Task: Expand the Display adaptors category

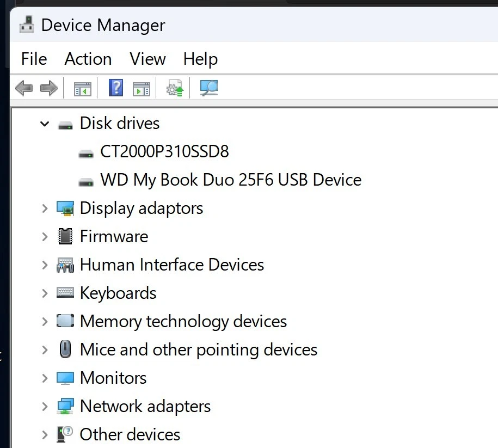Action: point(44,208)
